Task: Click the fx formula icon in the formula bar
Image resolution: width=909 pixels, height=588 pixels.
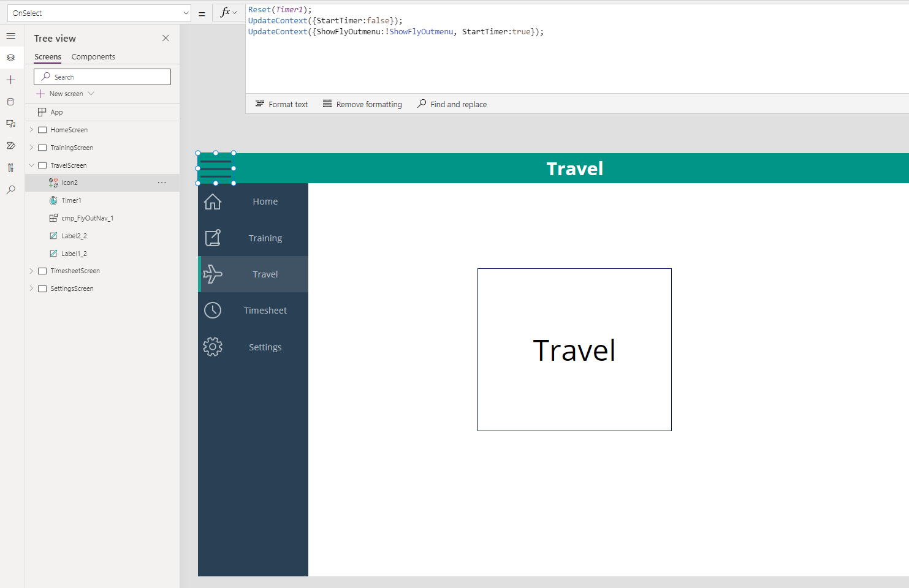Action: point(226,11)
